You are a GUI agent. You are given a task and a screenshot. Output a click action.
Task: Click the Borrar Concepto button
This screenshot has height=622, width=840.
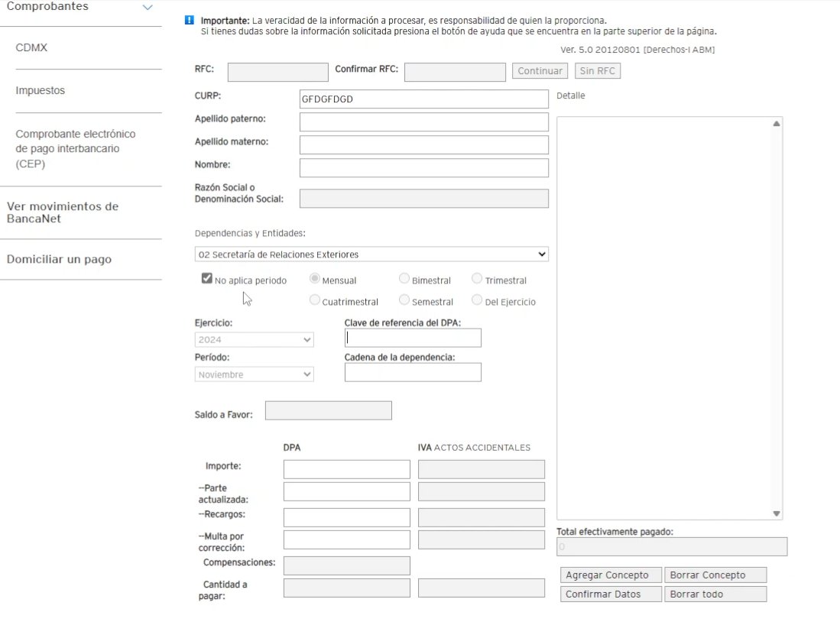pos(715,575)
